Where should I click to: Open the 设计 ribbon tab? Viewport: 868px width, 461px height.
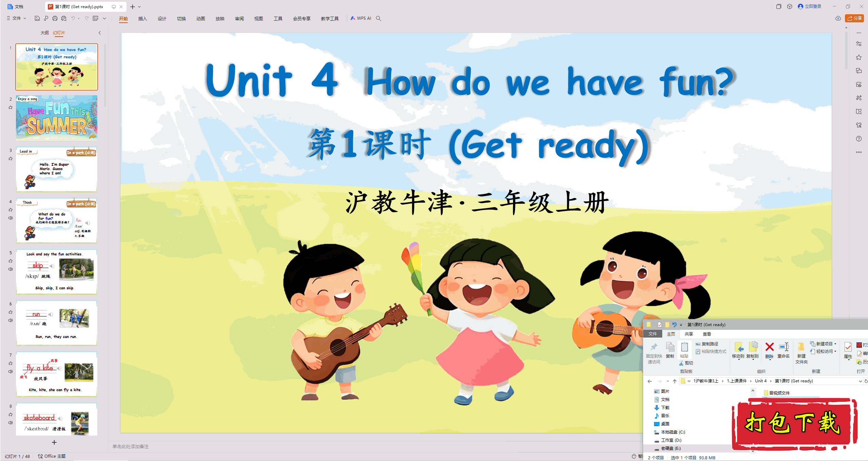[x=162, y=19]
